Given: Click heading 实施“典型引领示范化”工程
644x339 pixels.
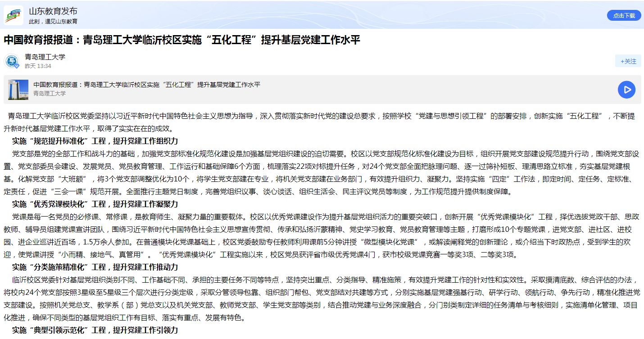Looking at the screenshot, I should (95, 330).
